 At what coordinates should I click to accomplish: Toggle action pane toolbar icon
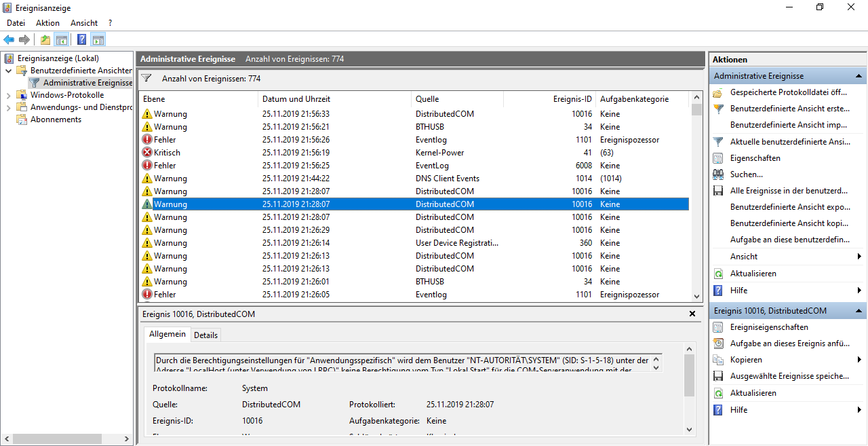tap(98, 39)
